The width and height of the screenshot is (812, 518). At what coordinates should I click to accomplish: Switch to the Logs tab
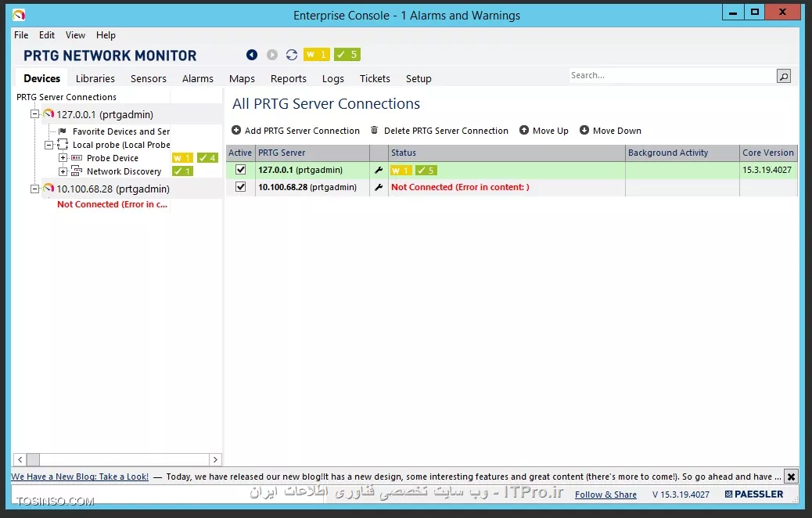point(333,79)
